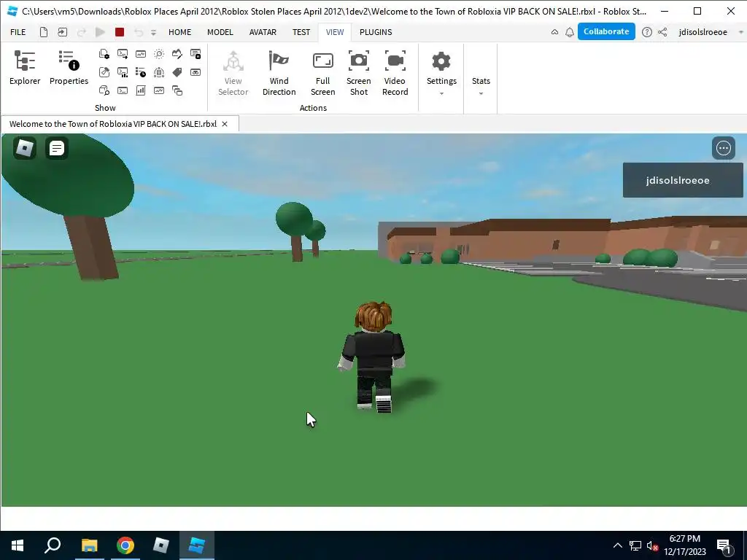Switch to the MODEL tab
747x560 pixels.
pyautogui.click(x=220, y=32)
